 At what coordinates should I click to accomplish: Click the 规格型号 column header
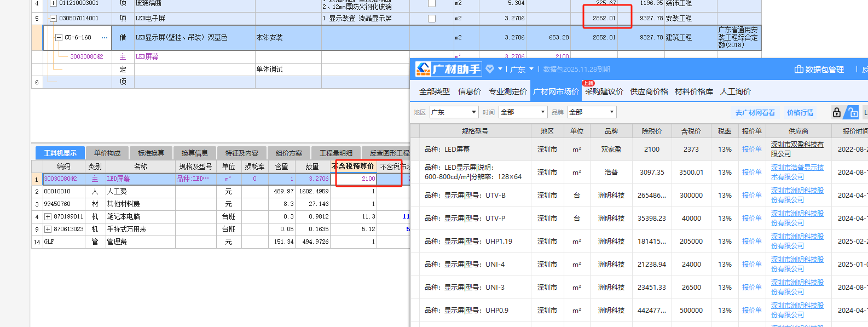(475, 131)
